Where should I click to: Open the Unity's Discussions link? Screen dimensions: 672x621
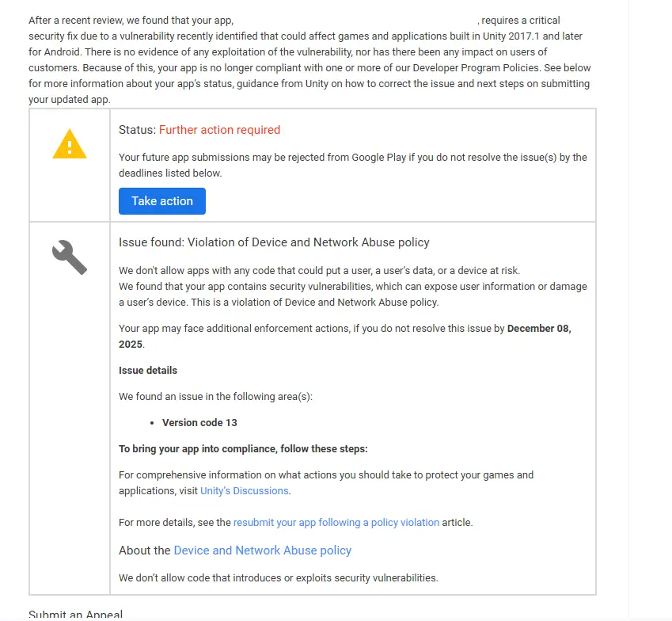pos(245,491)
